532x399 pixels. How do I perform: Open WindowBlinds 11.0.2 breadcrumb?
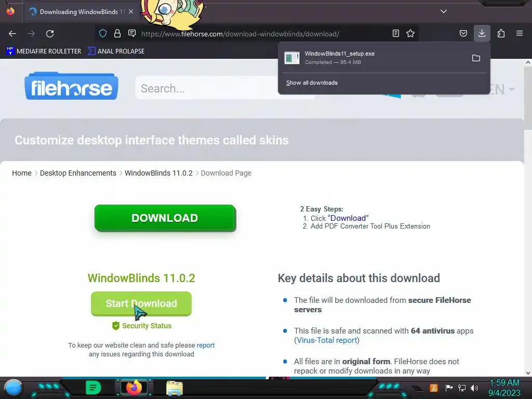click(x=158, y=173)
